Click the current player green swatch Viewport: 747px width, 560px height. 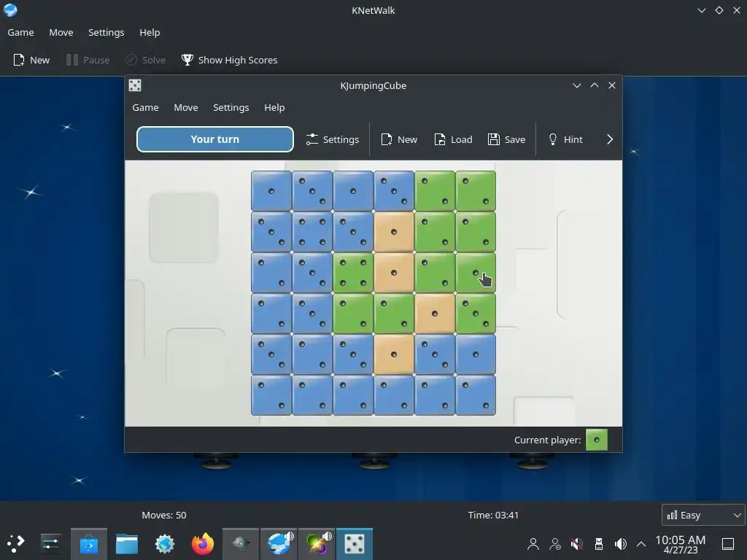click(597, 440)
